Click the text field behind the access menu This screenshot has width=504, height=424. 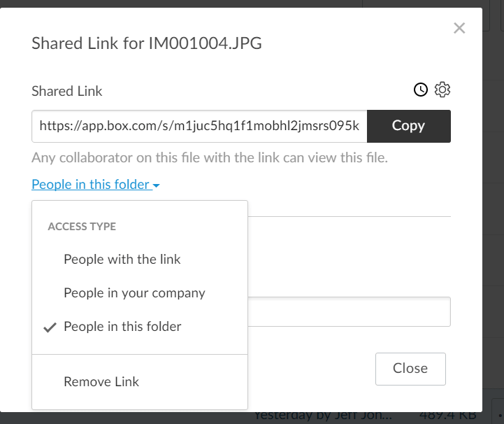pos(348,312)
